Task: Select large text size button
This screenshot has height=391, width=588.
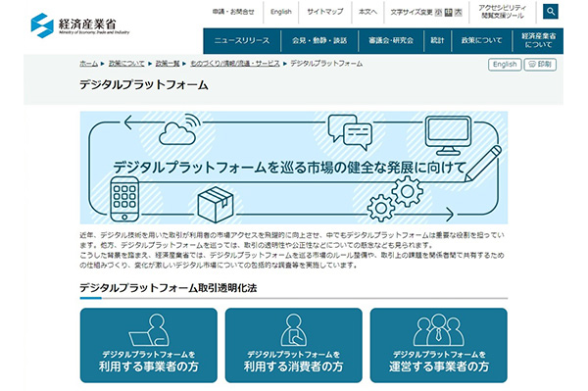Action: (458, 13)
